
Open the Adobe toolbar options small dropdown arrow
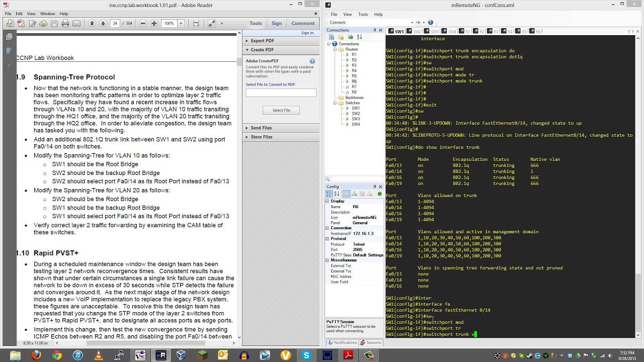pos(223,23)
